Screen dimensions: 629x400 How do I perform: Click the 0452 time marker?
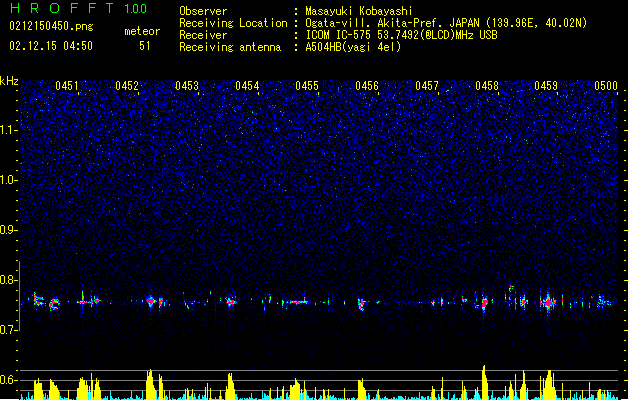(x=127, y=85)
